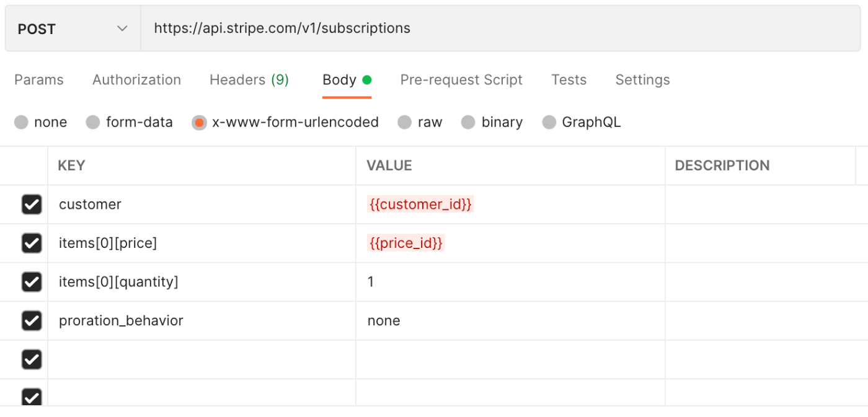Click the proration_behavior key cell
This screenshot has width=868, height=417.
click(201, 320)
